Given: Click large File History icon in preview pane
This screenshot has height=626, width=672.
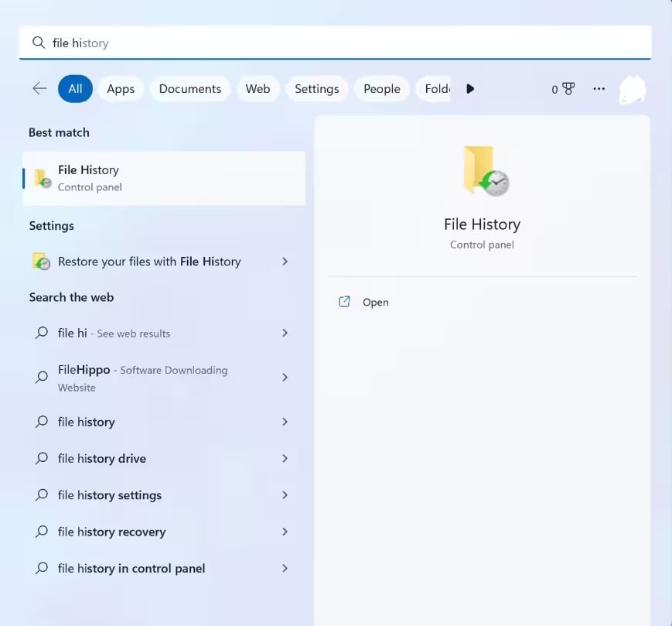Looking at the screenshot, I should pos(486,171).
